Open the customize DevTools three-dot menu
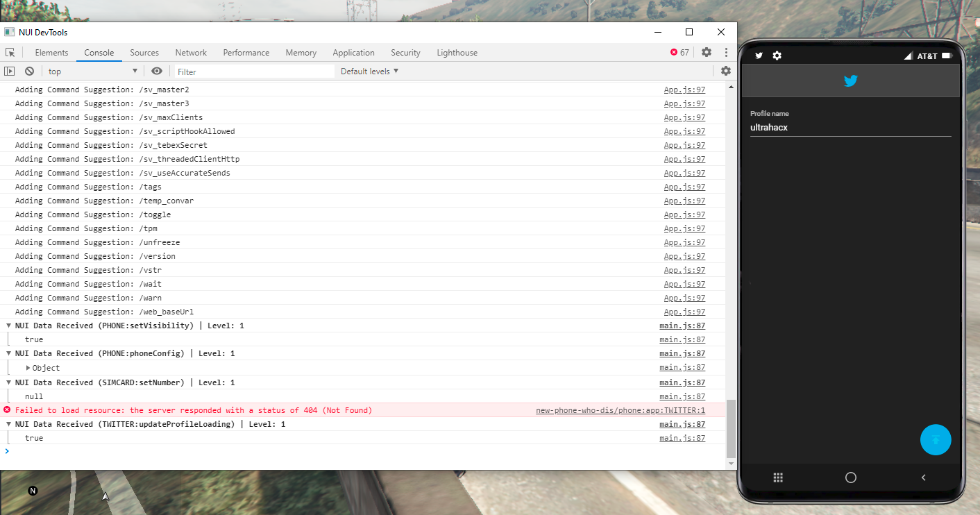This screenshot has height=515, width=980. (725, 52)
